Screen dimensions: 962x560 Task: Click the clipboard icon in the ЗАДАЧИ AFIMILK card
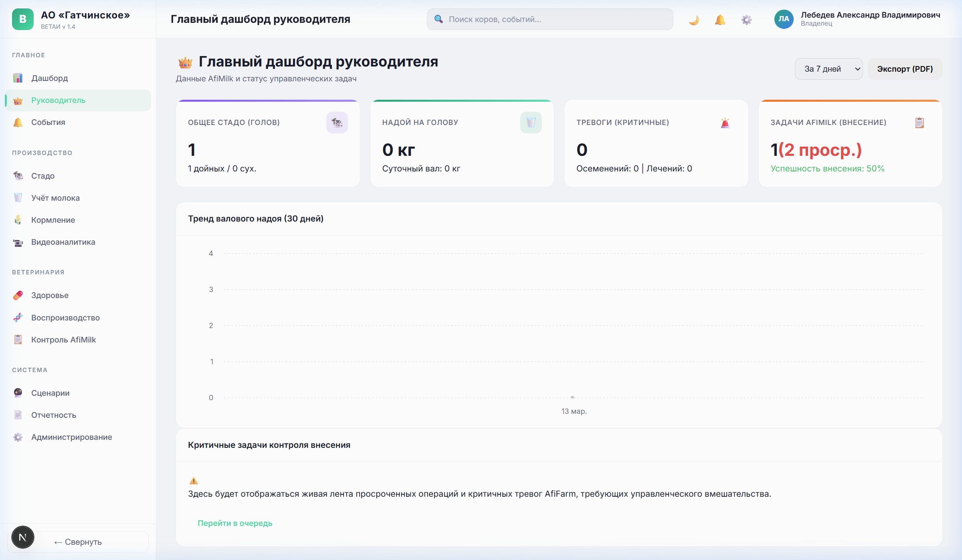point(920,123)
